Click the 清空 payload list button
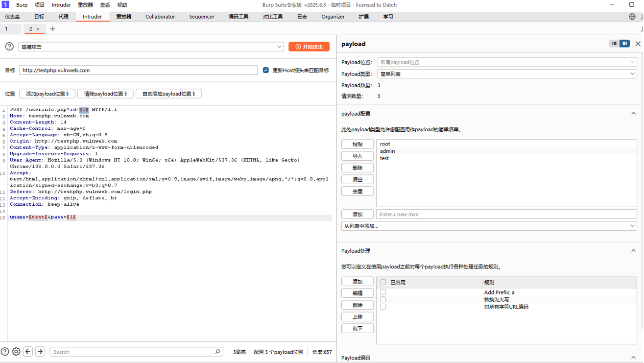 point(358,179)
